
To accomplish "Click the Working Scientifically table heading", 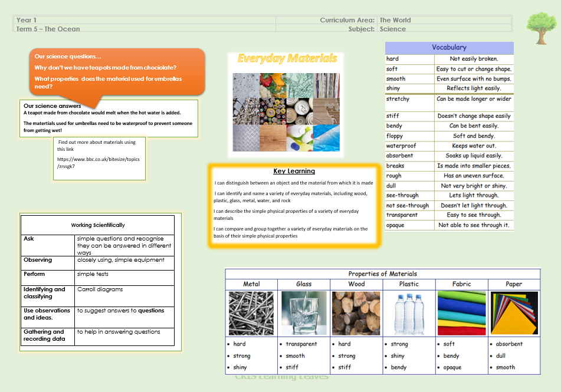I will click(98, 225).
